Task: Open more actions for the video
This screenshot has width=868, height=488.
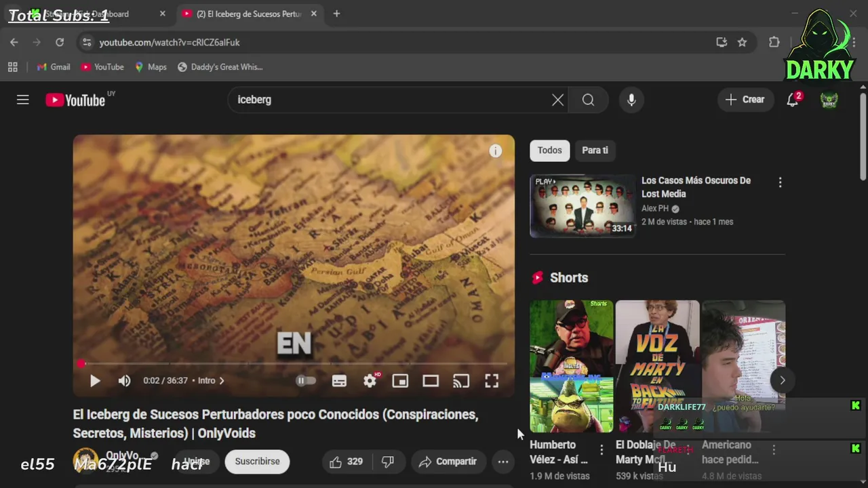Action: click(503, 462)
